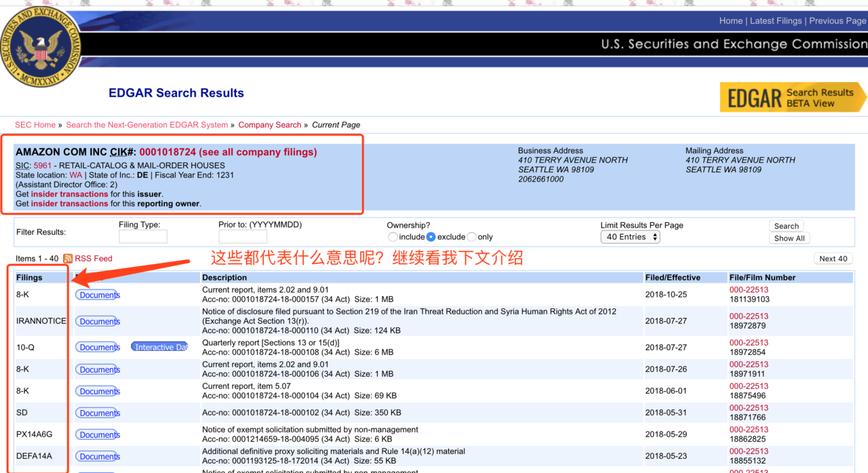Open the Latest Filings header link
868x473 pixels.
776,21
